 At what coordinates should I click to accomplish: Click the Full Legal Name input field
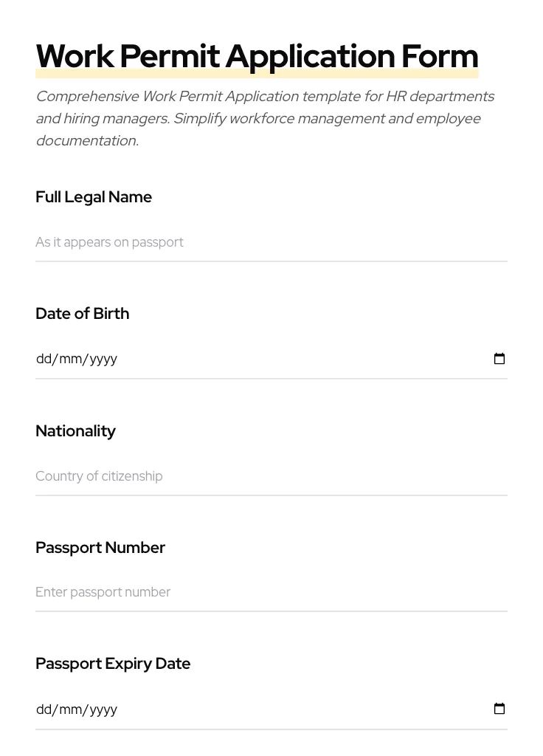click(x=221, y=242)
